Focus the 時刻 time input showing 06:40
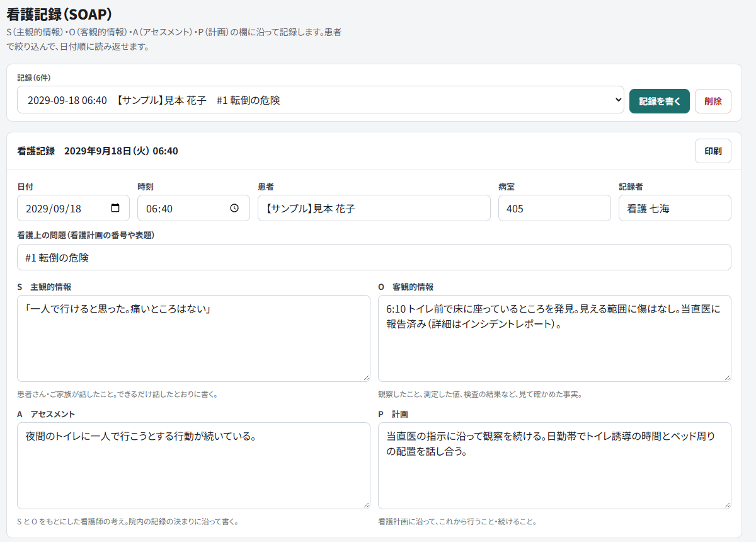The width and height of the screenshot is (756, 542). click(193, 208)
